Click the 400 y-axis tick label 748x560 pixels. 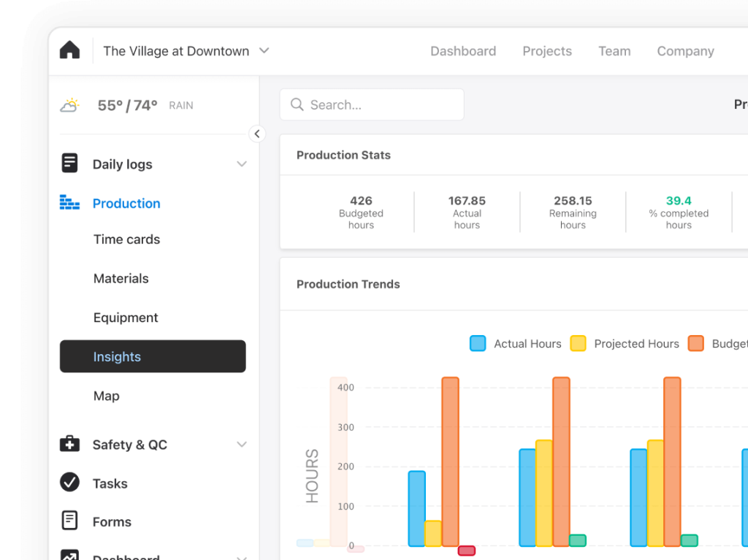[x=346, y=387]
